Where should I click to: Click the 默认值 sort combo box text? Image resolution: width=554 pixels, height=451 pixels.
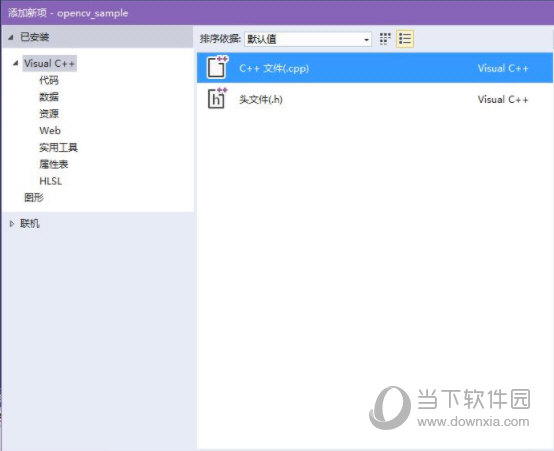[261, 39]
